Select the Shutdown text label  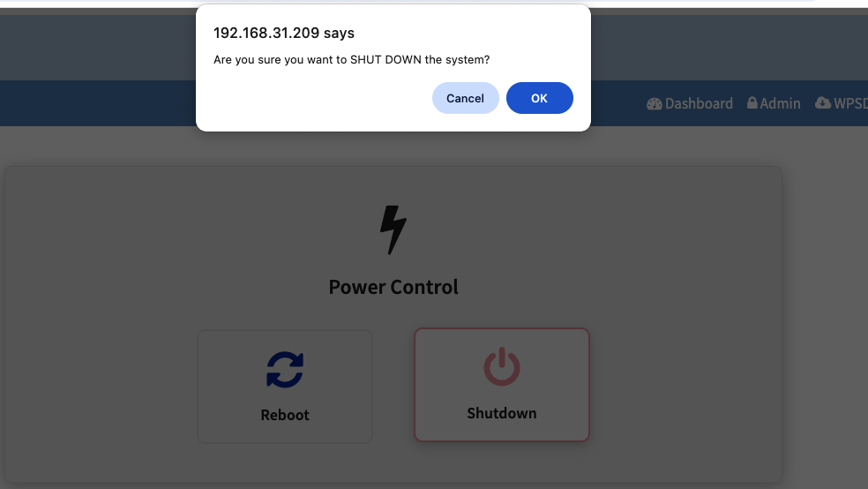[x=502, y=413]
